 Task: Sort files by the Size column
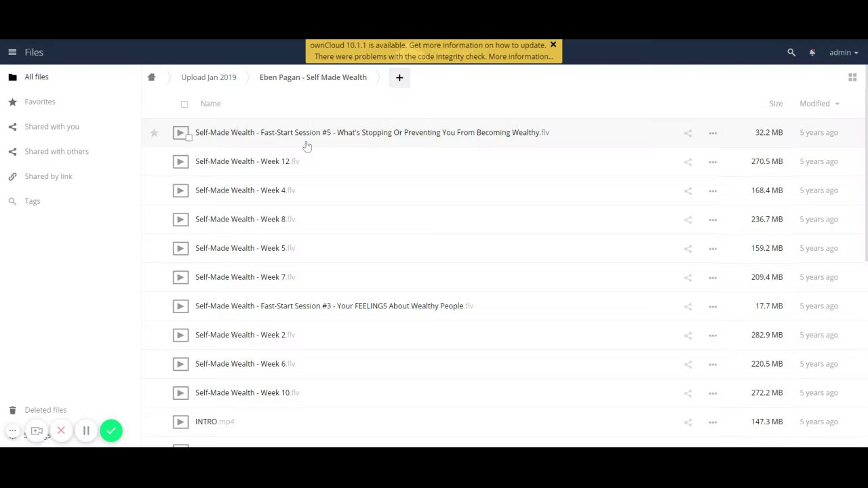coord(776,104)
